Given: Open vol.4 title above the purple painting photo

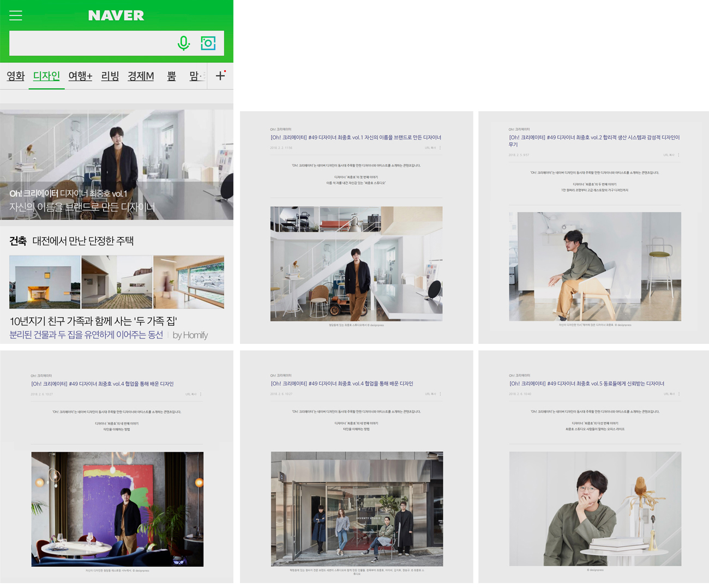Looking at the screenshot, I should point(102,384).
